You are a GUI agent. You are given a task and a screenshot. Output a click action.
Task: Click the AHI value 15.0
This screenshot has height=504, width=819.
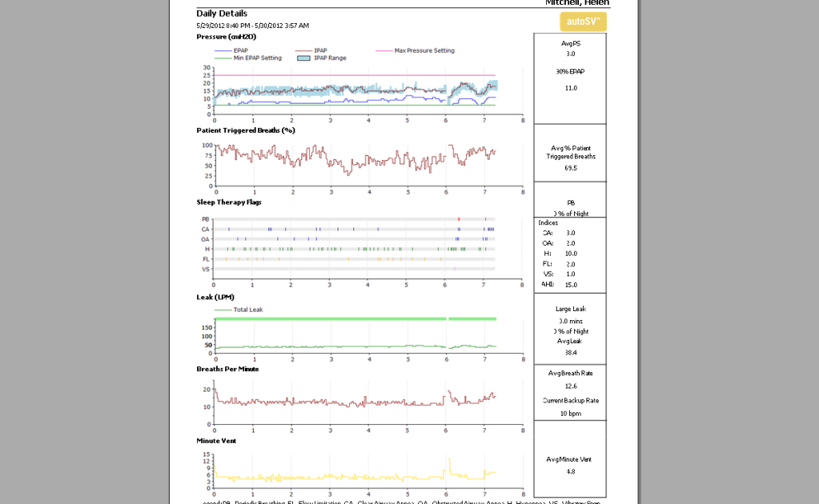tap(571, 285)
